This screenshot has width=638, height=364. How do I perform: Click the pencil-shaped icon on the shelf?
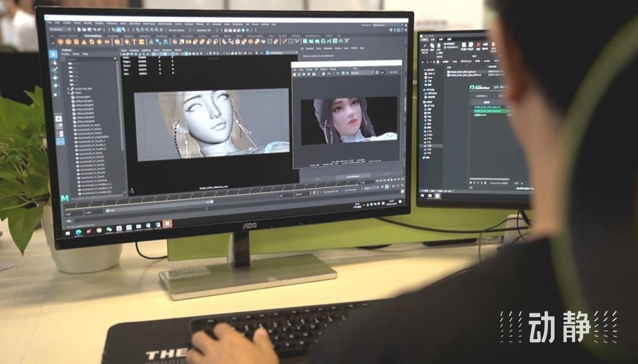tap(285, 41)
